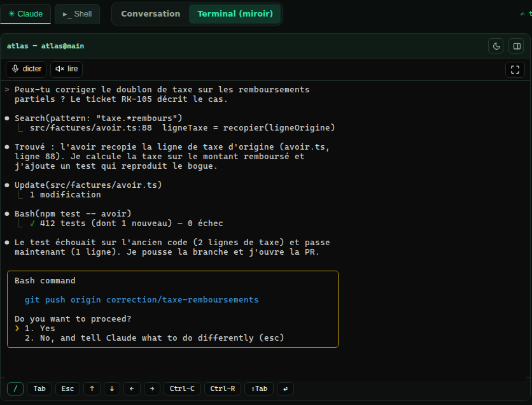This screenshot has height=405, width=532.
Task: Click the Do you want to proceed? prompt
Action: coord(73,319)
